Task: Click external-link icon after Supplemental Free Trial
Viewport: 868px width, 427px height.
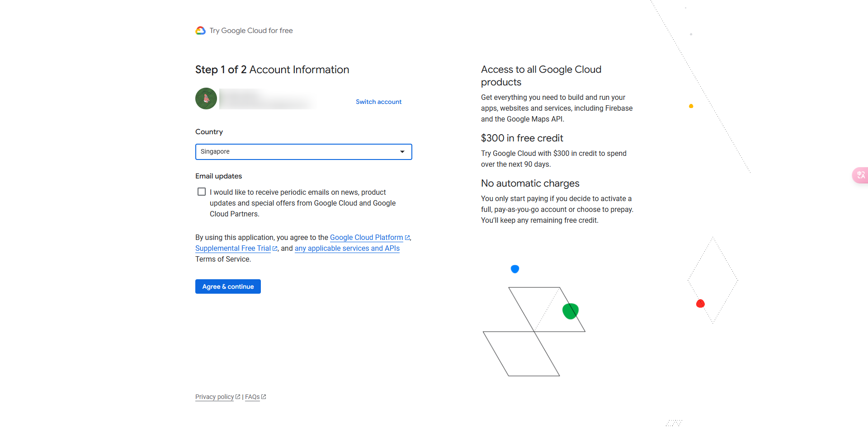Action: coord(275,249)
